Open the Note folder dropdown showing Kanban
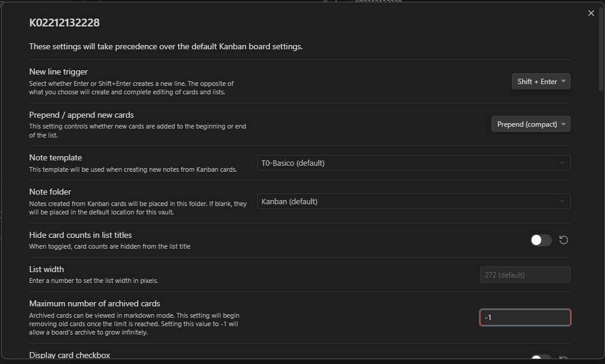605x364 pixels. 413,201
